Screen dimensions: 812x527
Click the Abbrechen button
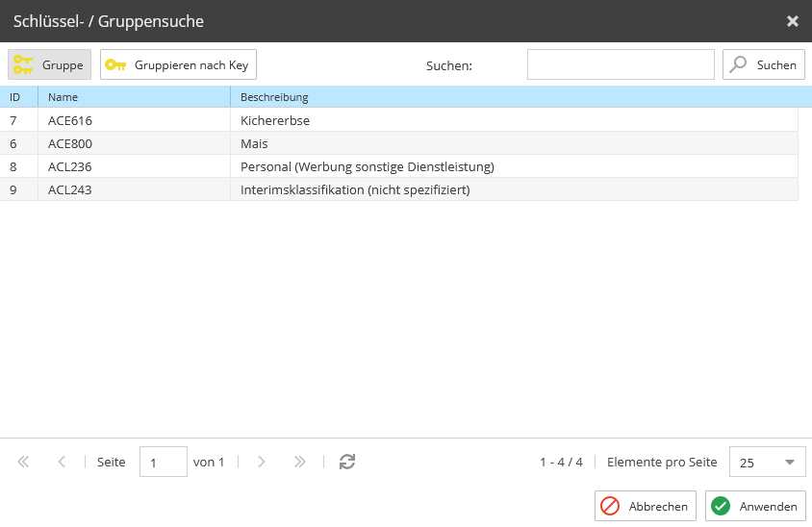[646, 506]
